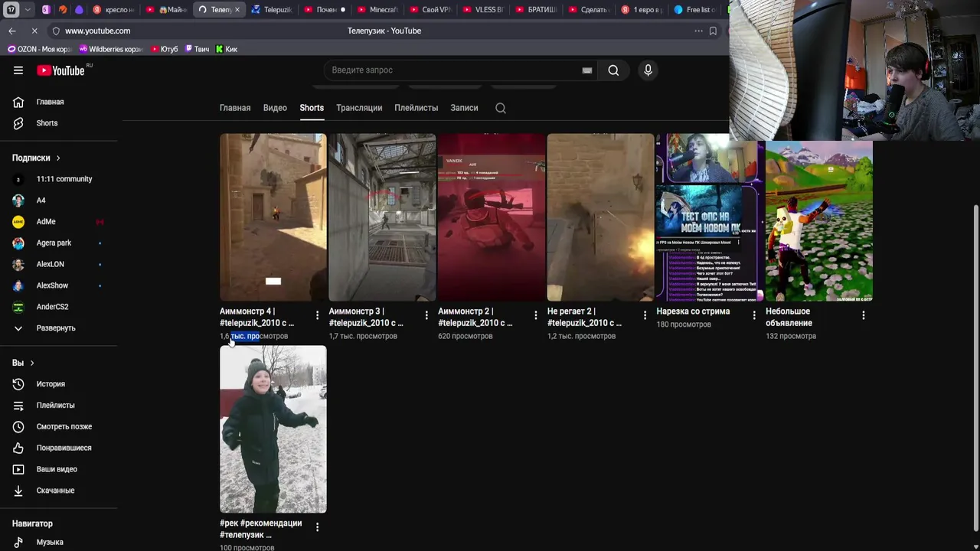The height and width of the screenshot is (551, 980).
Task: Expand the Подписки section arrow
Action: [58, 158]
